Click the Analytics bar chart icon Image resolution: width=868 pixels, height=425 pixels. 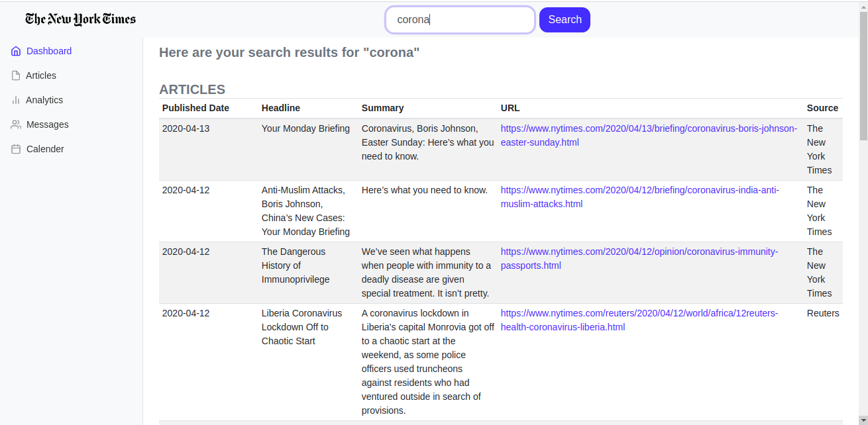[x=16, y=100]
